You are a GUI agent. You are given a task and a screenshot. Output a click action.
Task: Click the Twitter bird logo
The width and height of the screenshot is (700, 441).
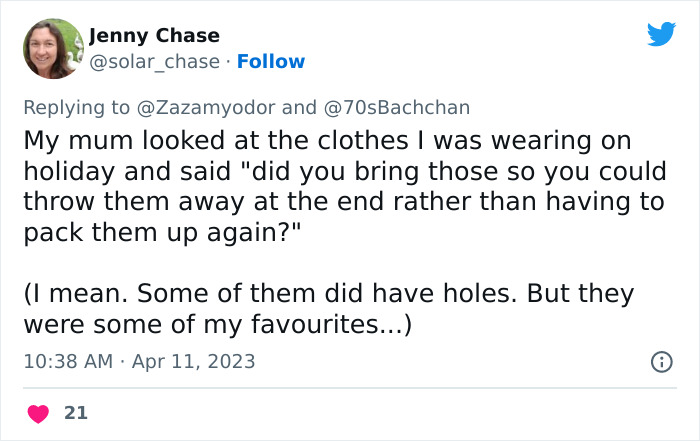(x=661, y=33)
